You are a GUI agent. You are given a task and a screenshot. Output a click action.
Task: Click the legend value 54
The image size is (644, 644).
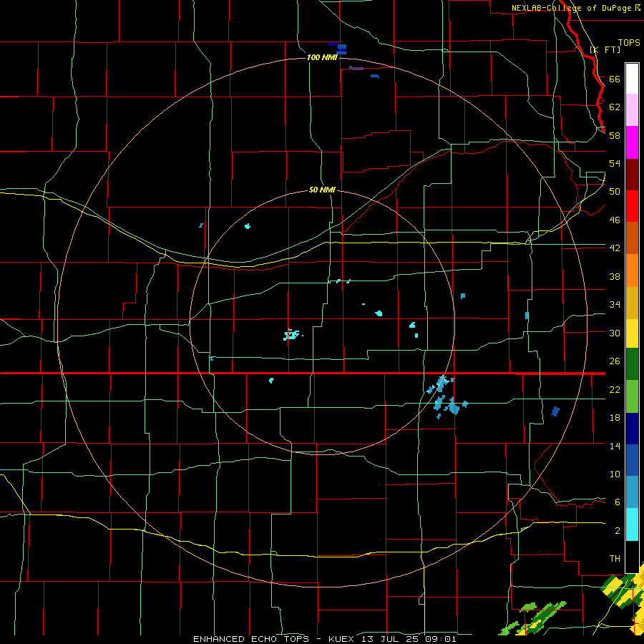[615, 163]
